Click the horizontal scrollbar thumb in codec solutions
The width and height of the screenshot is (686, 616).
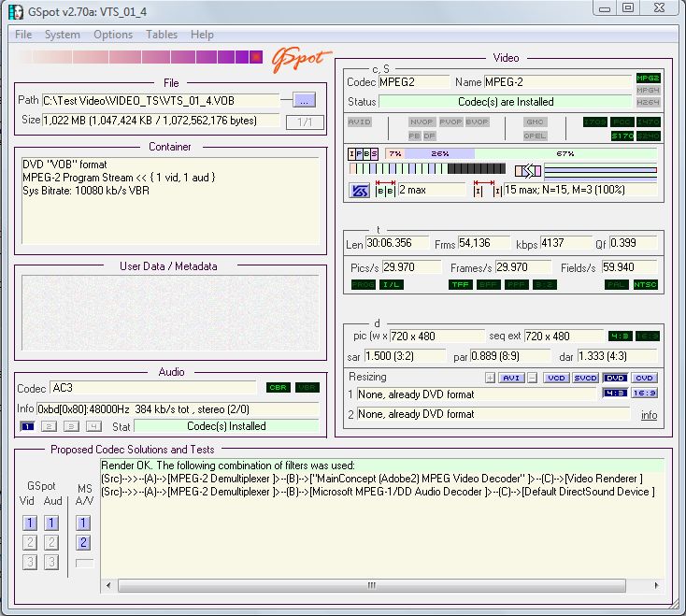[371, 585]
